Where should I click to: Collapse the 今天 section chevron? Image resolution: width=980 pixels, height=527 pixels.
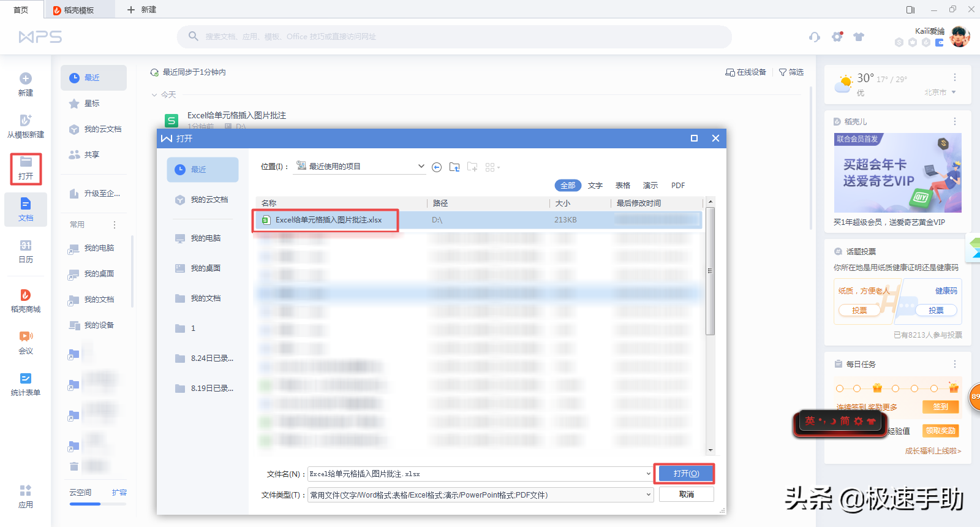coord(154,95)
